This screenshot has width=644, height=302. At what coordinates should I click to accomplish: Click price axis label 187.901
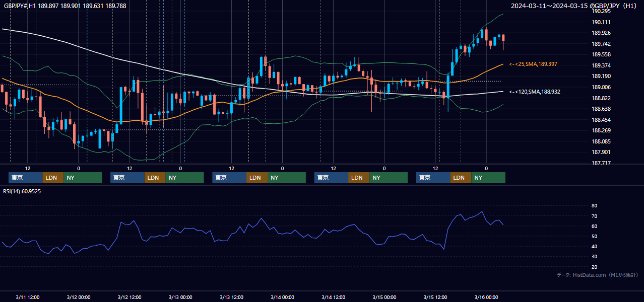[601, 152]
